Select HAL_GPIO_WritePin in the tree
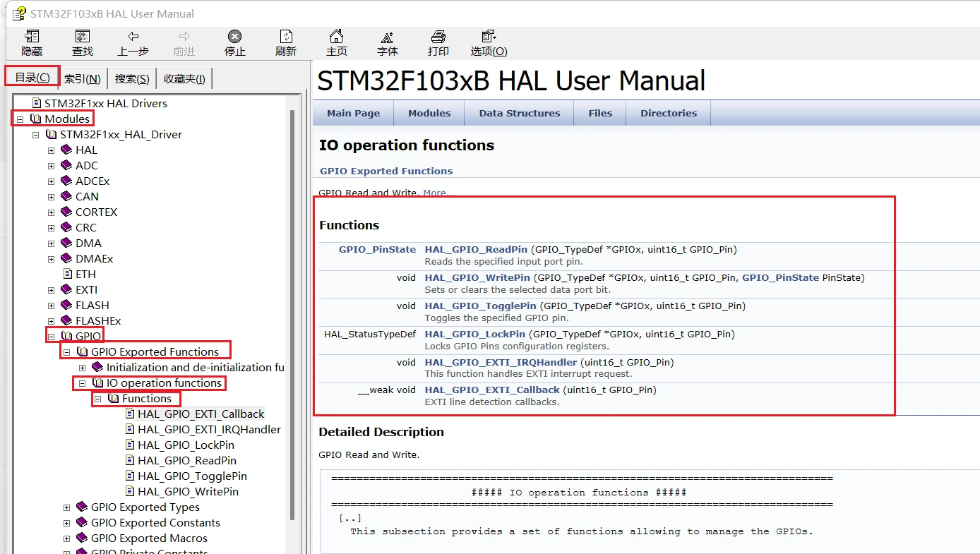This screenshot has height=554, width=980. 189,491
